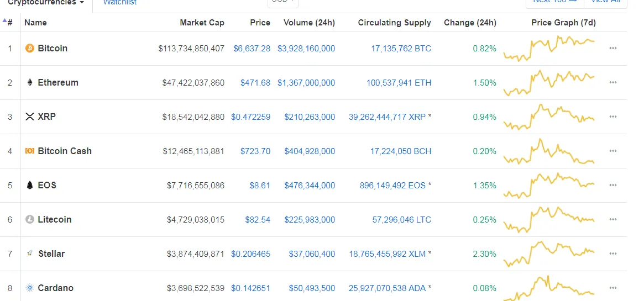Click the XRP logo icon
Viewport: 644px width, 301px height.
(29, 117)
